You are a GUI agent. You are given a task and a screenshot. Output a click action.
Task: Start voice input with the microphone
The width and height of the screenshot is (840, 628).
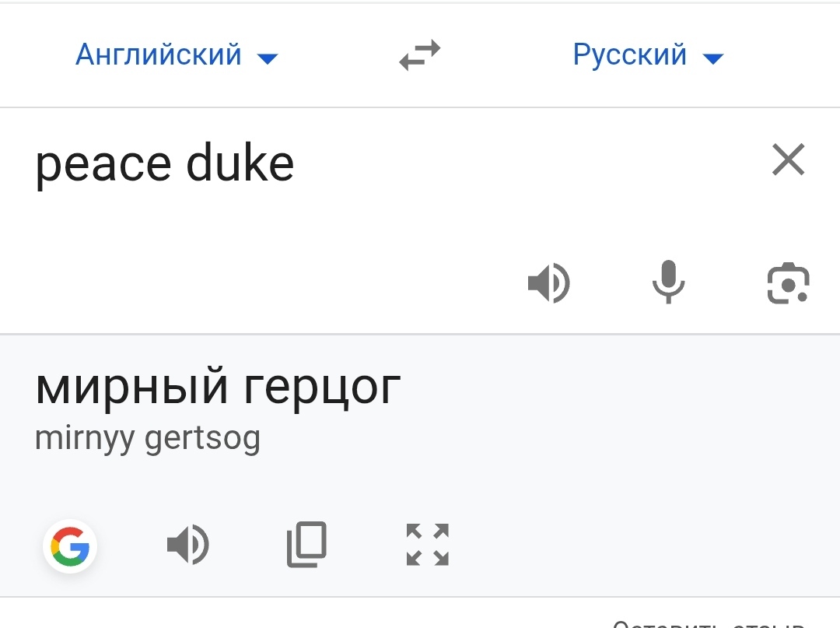pos(668,282)
